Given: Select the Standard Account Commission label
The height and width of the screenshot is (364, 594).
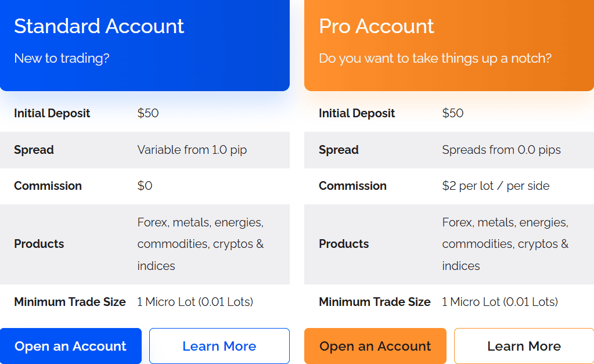Looking at the screenshot, I should tap(48, 186).
